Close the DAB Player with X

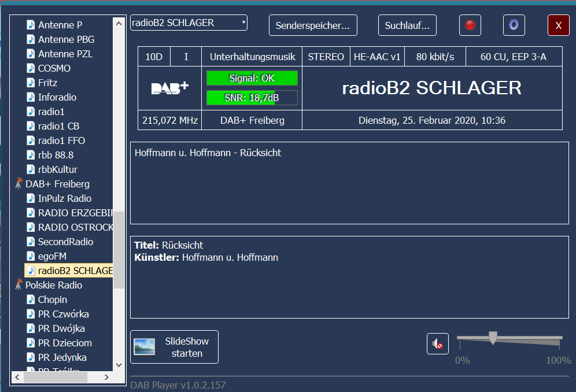[x=558, y=25]
